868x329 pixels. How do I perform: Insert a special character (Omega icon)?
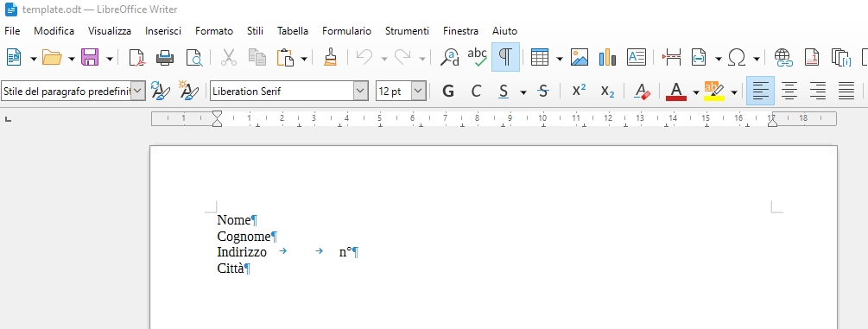(737, 57)
